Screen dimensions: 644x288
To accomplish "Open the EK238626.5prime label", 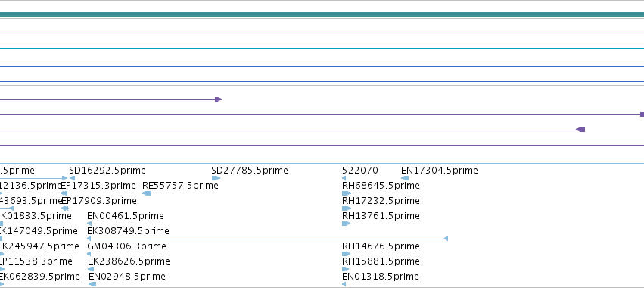I will click(129, 261).
